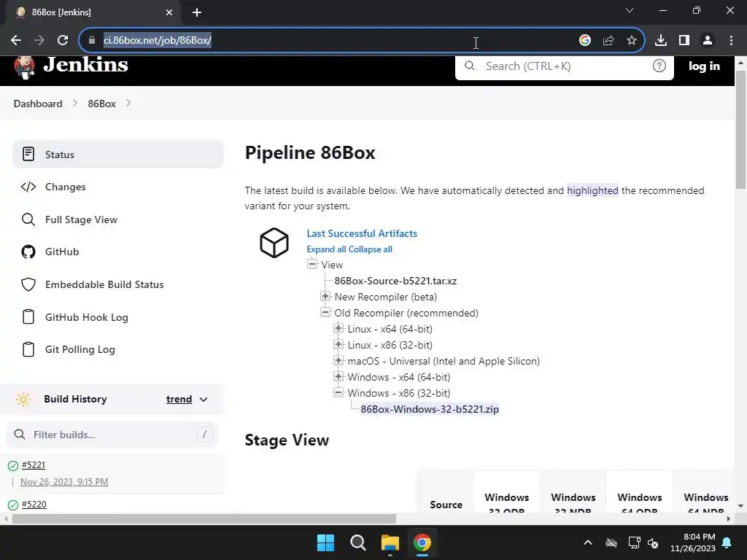
Task: Open Git Polling Log sidebar item
Action: (x=117, y=349)
